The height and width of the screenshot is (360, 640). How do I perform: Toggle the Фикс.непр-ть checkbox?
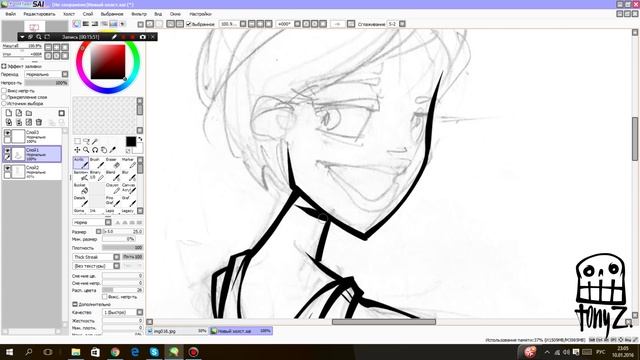point(4,91)
